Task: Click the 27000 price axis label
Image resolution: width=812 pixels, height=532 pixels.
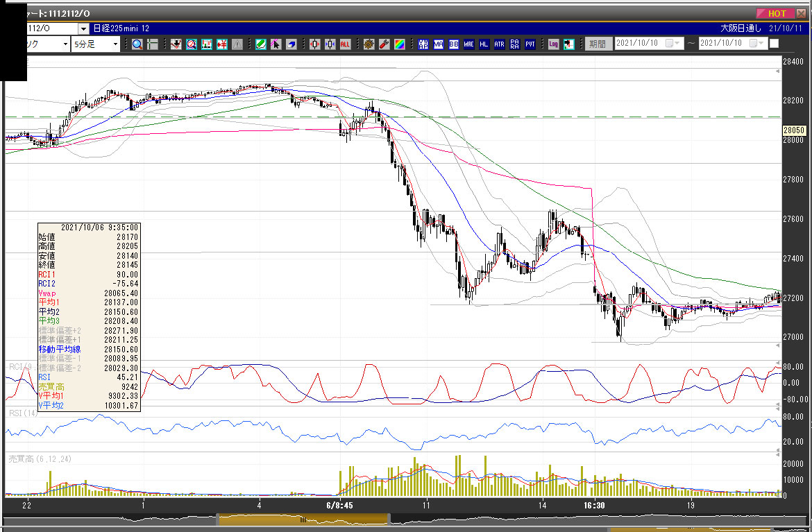Action: tap(793, 337)
